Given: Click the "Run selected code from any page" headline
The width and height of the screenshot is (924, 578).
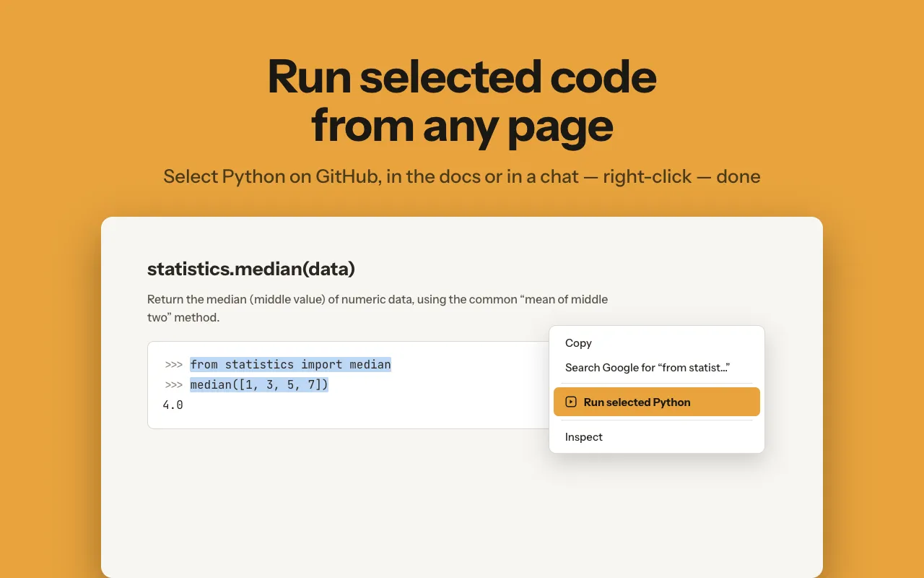Looking at the screenshot, I should pyautogui.click(x=462, y=101).
